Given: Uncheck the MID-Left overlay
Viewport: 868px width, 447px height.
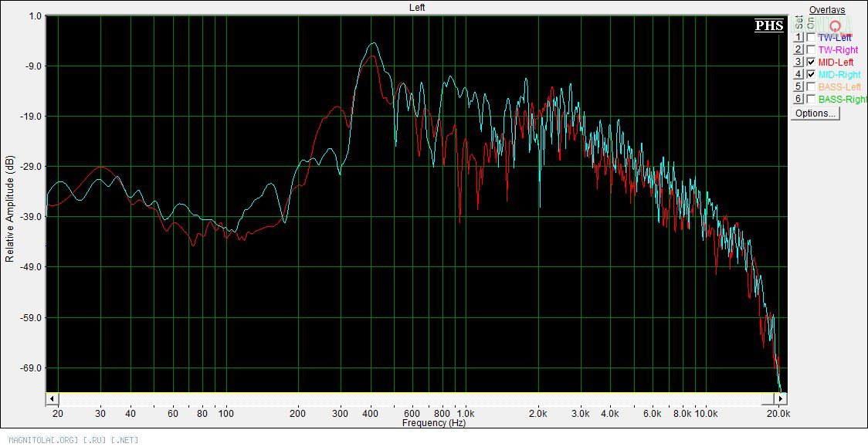Looking at the screenshot, I should click(x=810, y=62).
